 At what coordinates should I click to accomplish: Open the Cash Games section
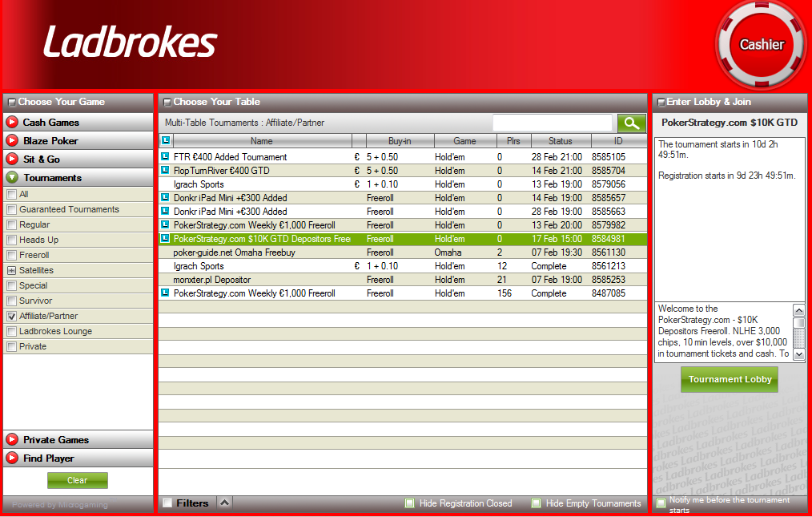click(78, 123)
